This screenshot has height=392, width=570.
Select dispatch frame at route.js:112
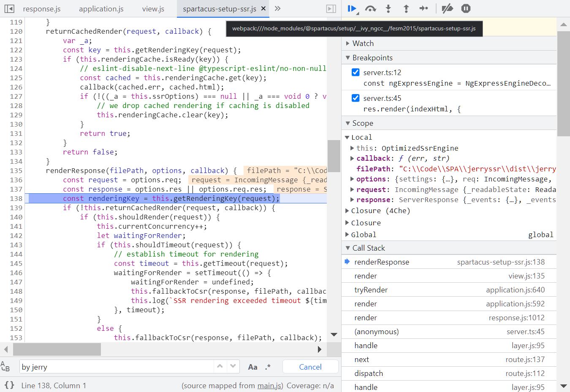[x=449, y=373]
